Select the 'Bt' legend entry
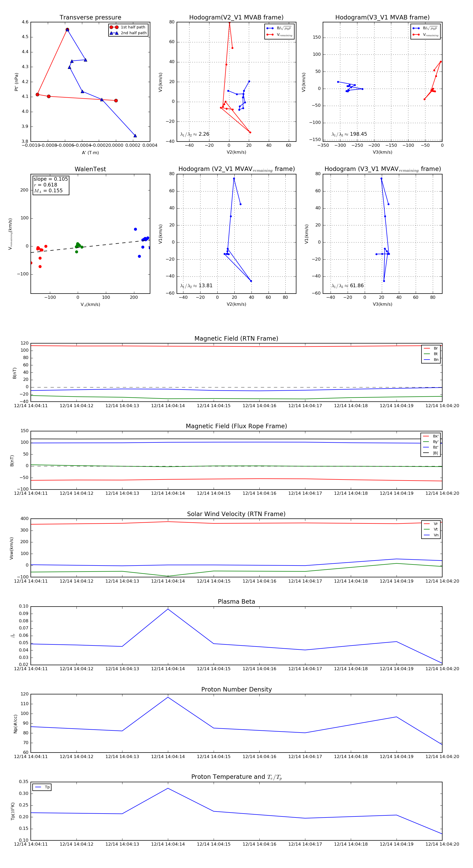Image resolution: width=473 pixels, height=868 pixels. [x=431, y=354]
